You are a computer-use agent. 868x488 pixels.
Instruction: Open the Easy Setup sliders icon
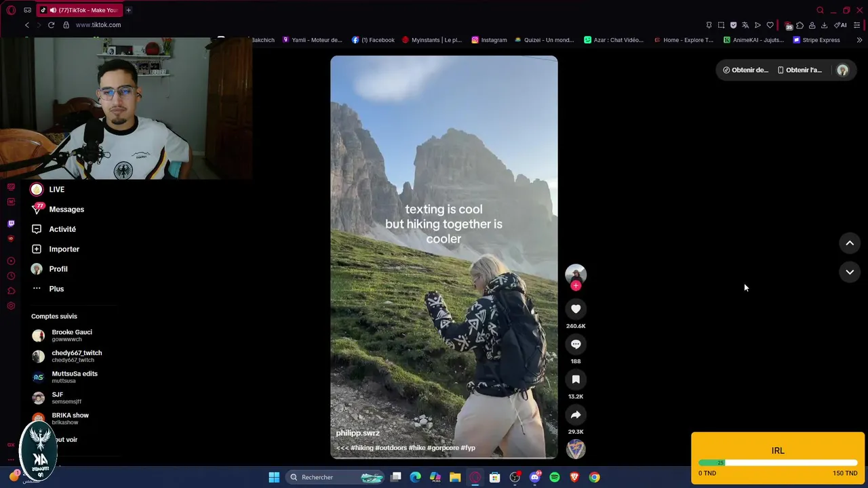tap(857, 25)
